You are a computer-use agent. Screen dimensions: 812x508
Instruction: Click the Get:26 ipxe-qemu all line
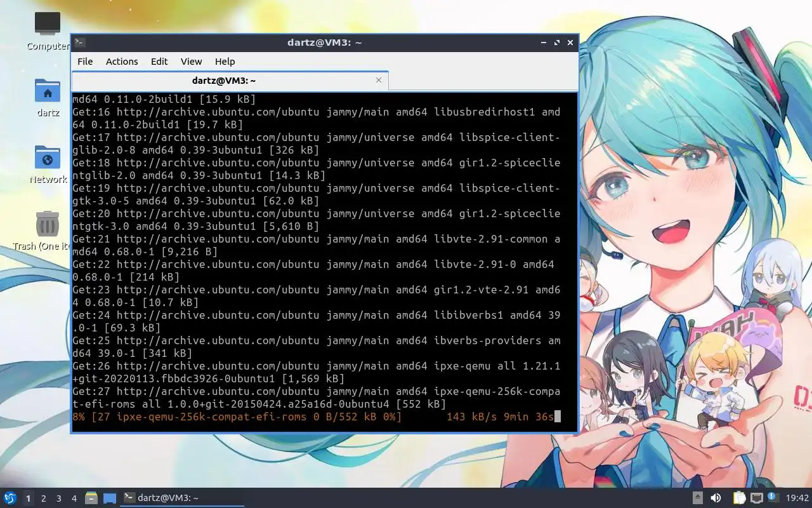pos(317,372)
